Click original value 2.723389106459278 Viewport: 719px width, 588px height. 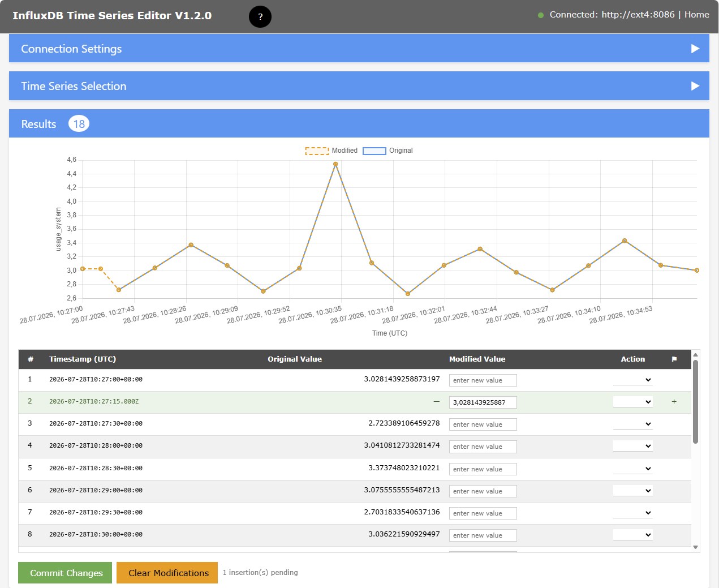pos(404,423)
